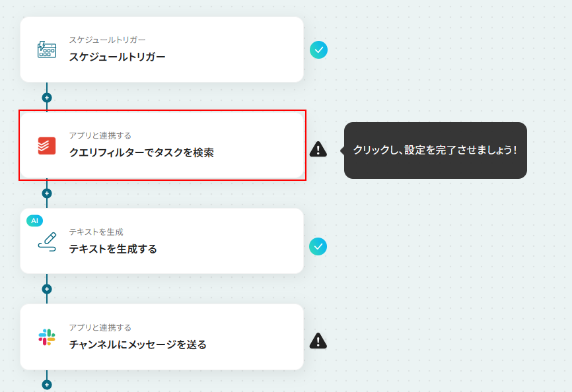Open the テキストを生成する step card
572x392 pixels.
coord(162,241)
